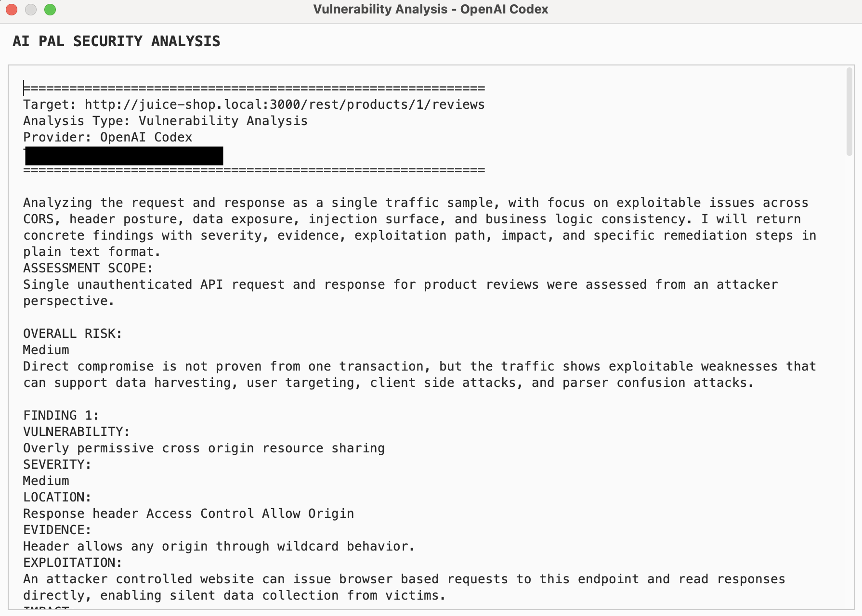
Task: Click the 'AI PAL SECURITY ANALYSIS' heading
Action: [116, 41]
